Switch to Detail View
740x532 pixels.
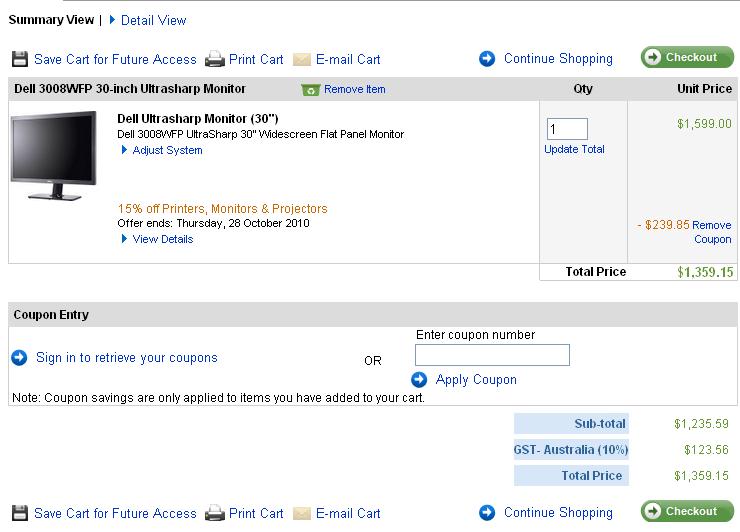click(153, 20)
